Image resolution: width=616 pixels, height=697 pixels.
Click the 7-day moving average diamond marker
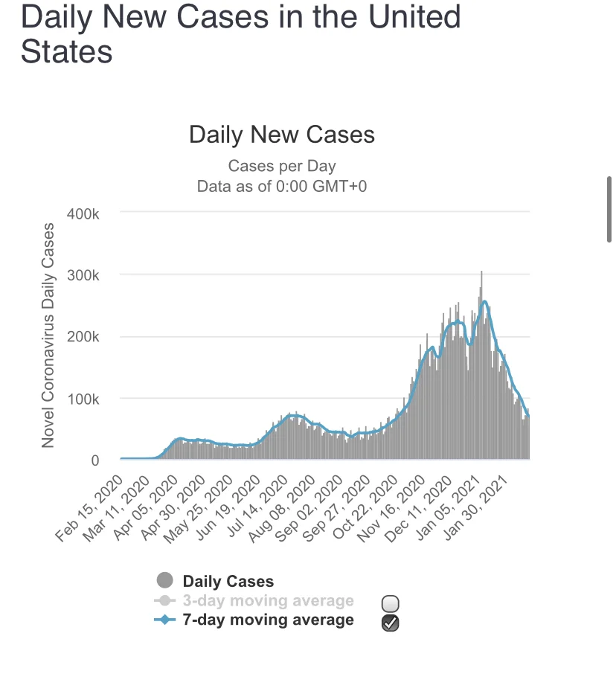(x=165, y=620)
